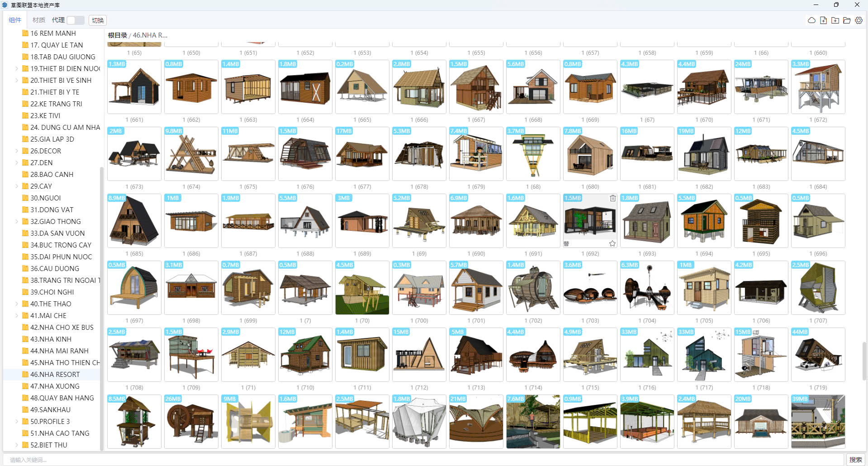This screenshot has width=868, height=466.
Task: Click the 切换 switch button
Action: tap(98, 20)
